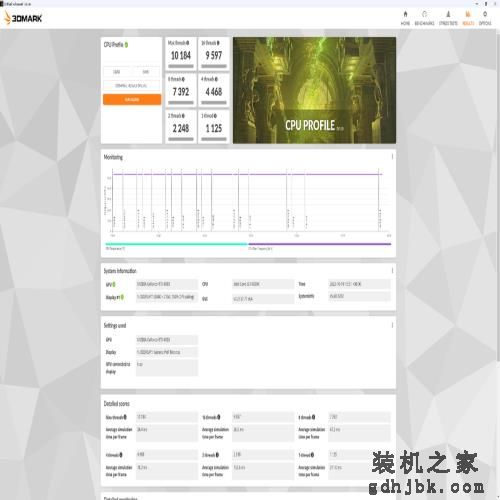
Task: Toggle the CPU Clock Frequency legend item
Action: (320, 246)
